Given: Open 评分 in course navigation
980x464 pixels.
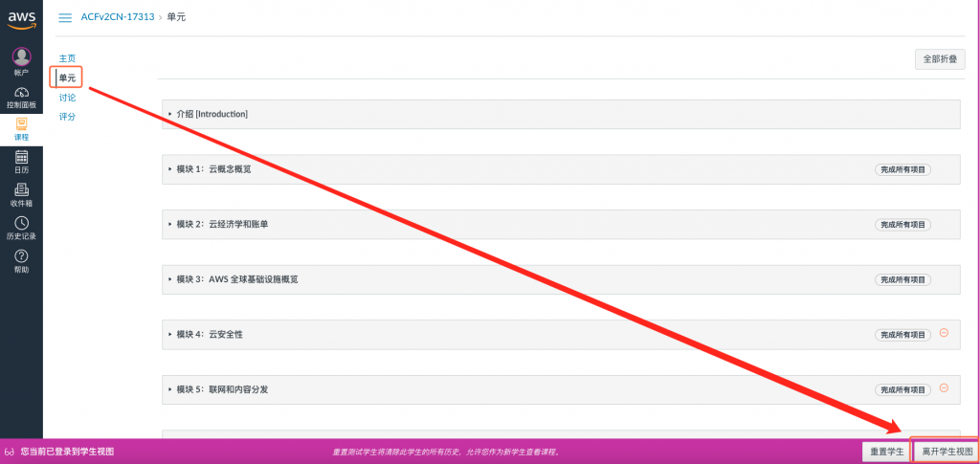Looking at the screenshot, I should click(x=67, y=117).
